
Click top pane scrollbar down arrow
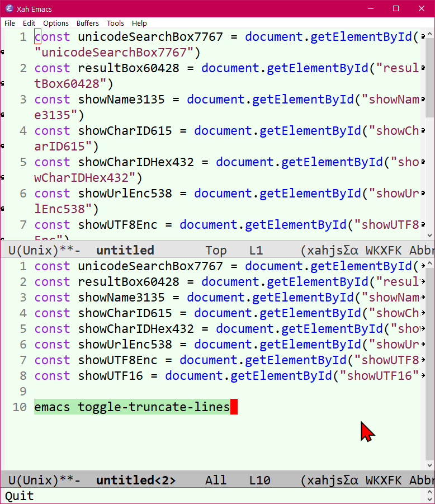coord(429,235)
